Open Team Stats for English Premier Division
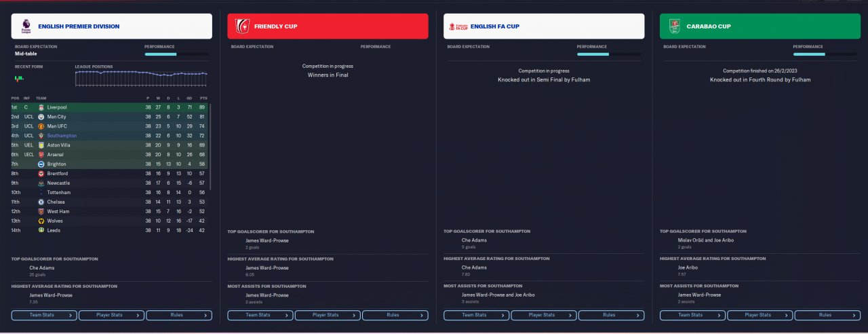 44,315
